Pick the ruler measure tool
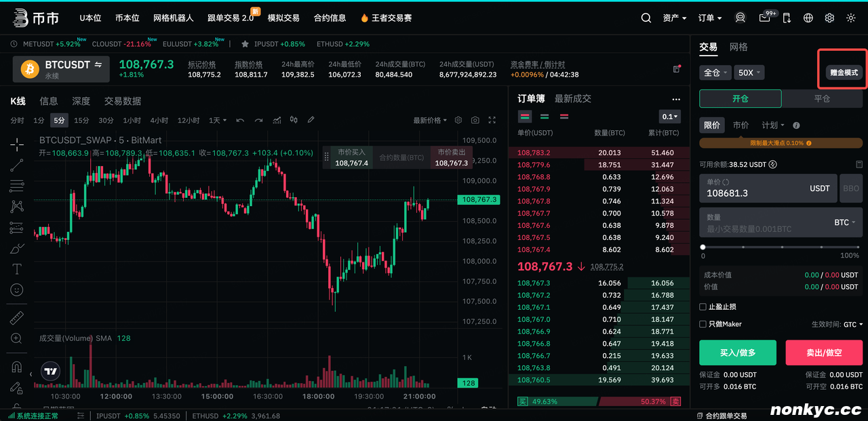868x421 pixels. [17, 317]
